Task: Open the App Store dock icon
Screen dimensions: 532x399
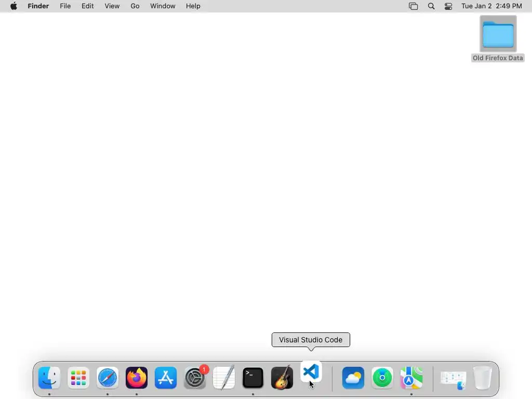Action: (166, 378)
